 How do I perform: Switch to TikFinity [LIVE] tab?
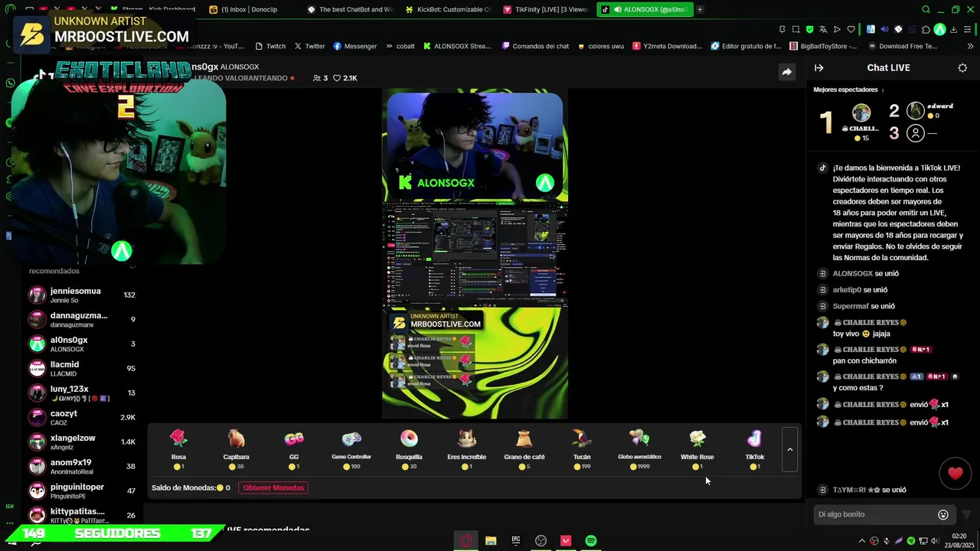(547, 10)
